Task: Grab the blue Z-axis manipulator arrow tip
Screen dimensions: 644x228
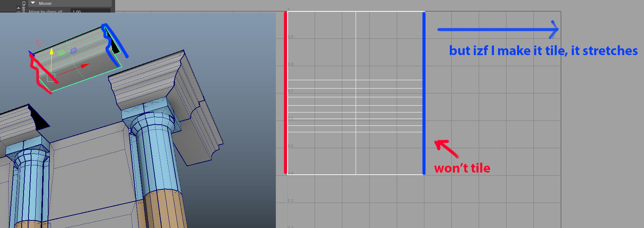Action: pyautogui.click(x=31, y=53)
